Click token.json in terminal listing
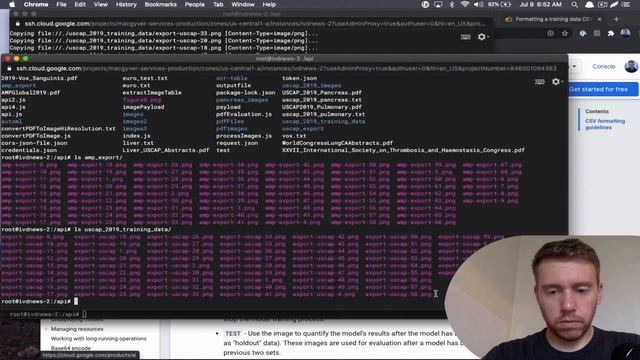Viewport: 640px width, 360px height. click(299, 78)
